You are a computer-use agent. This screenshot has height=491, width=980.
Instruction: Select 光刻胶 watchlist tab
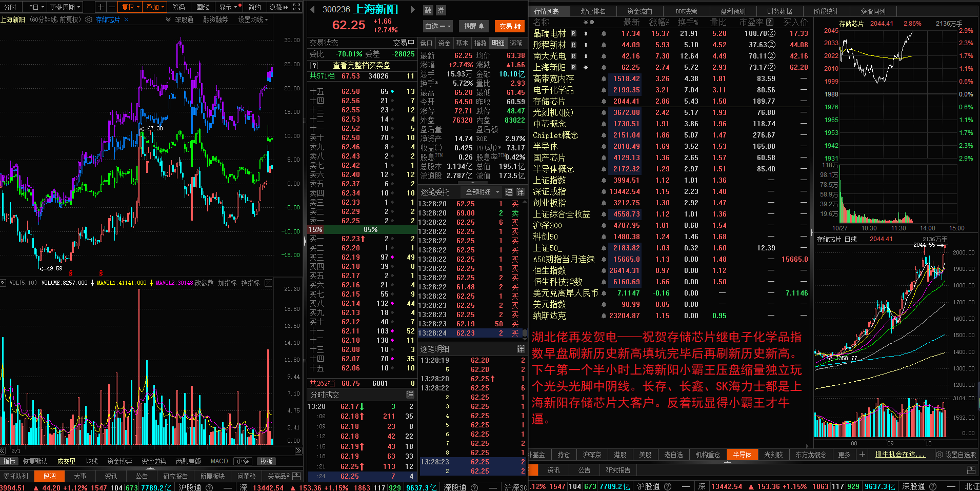tap(773, 455)
